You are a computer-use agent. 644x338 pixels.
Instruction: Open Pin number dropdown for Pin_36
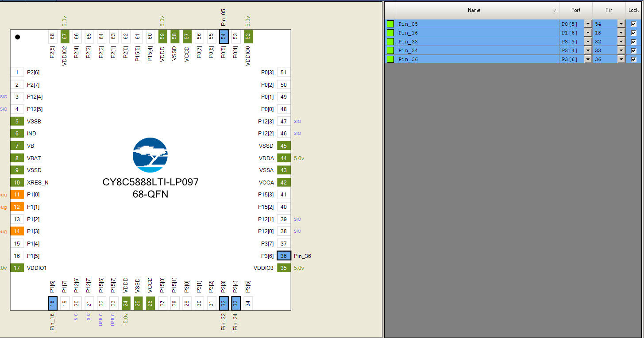621,59
